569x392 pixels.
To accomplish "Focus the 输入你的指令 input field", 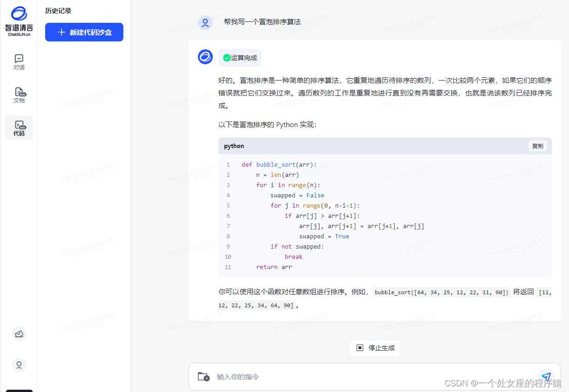I will [374, 377].
